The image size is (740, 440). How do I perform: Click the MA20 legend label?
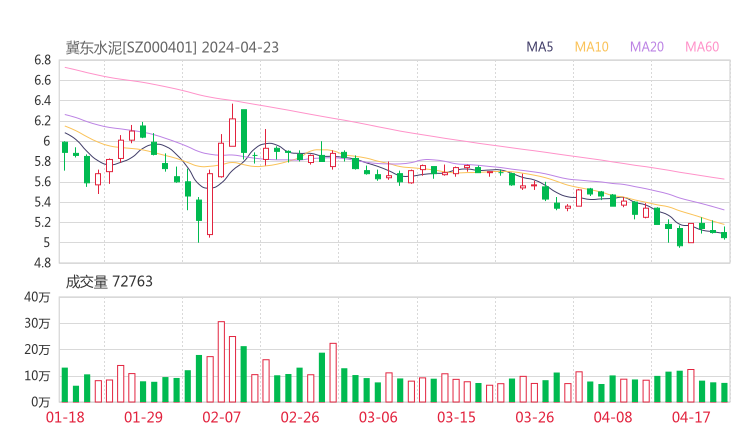[x=647, y=47]
